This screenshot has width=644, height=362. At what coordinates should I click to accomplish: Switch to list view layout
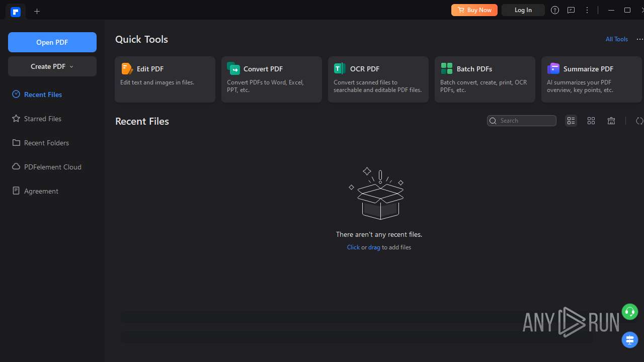571,121
